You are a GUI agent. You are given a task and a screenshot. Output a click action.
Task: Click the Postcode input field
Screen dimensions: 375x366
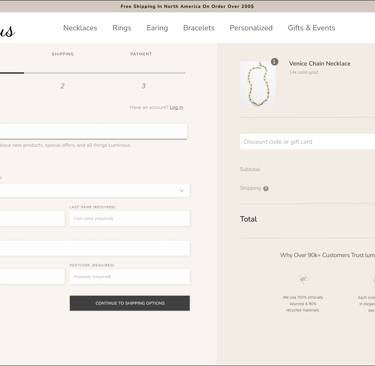(x=130, y=277)
